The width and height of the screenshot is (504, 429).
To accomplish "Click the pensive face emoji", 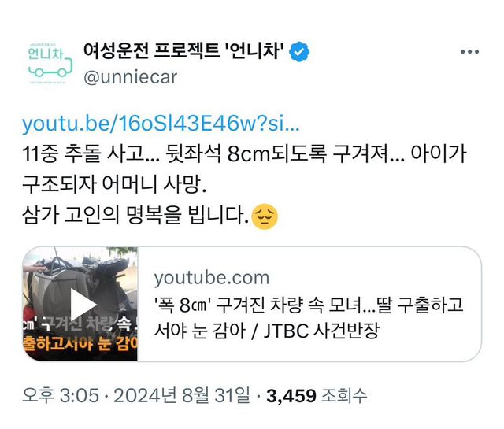I will (265, 216).
